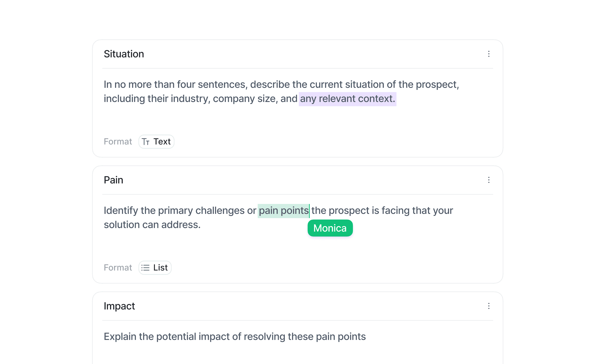
Task: Click 'the prospect is facing that your' text
Action: click(x=382, y=211)
